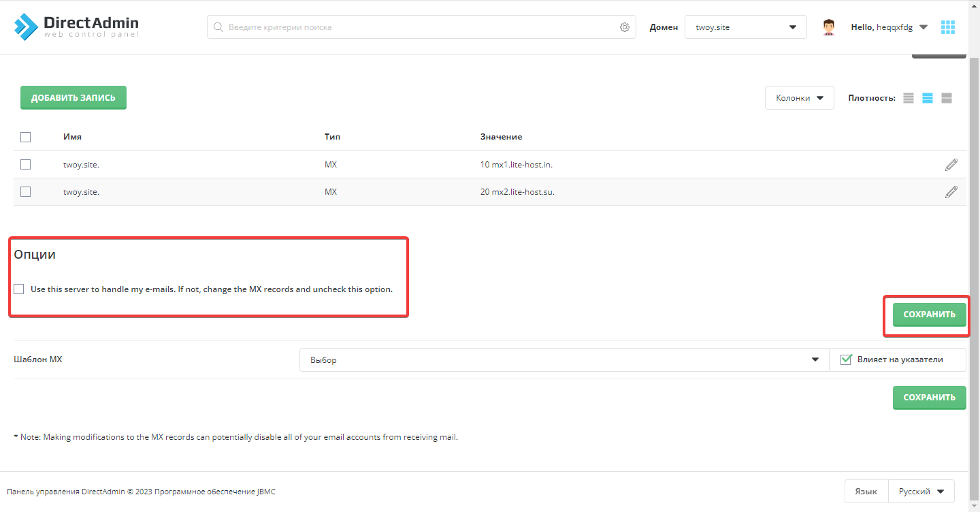Focus the search criteria input field
Screen dimensions: 980x512
(x=422, y=27)
